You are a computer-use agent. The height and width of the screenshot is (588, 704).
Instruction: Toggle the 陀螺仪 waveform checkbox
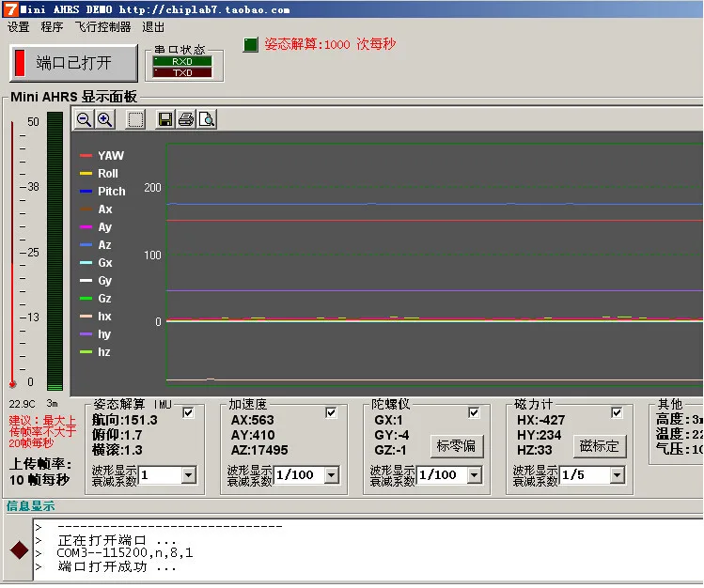(x=474, y=412)
